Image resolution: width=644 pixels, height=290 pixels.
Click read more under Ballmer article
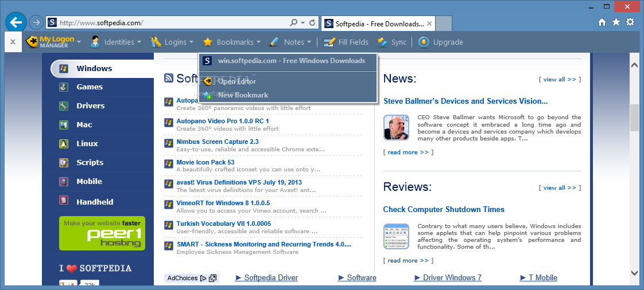(x=408, y=152)
